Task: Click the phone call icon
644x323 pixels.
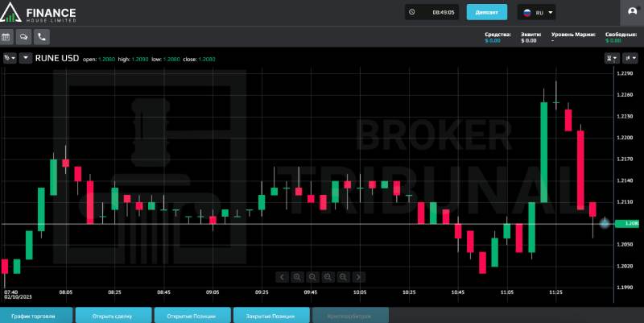Action: click(x=41, y=36)
